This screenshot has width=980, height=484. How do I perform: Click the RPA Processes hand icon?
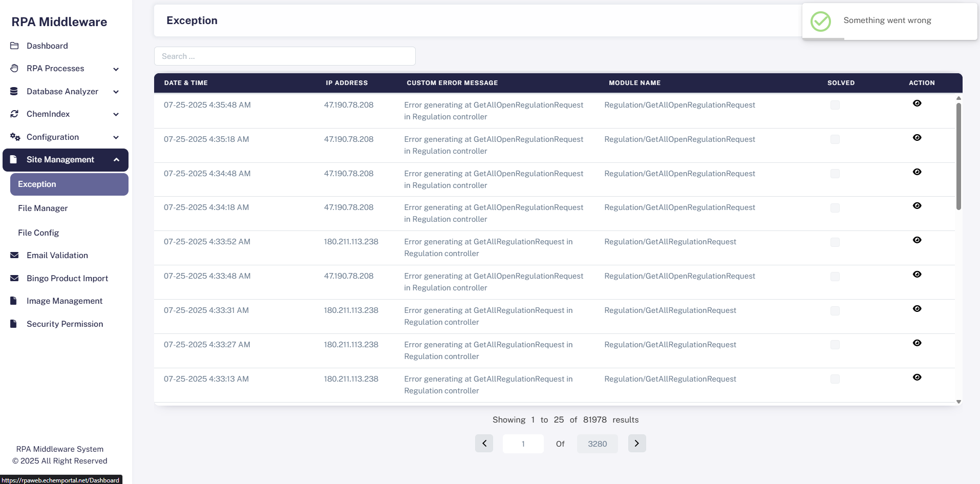click(x=14, y=69)
